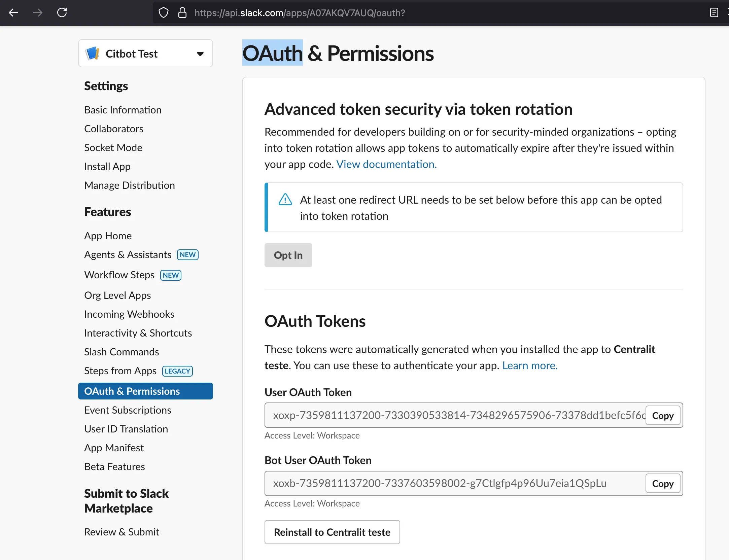Open Interactivity & Shortcuts
729x560 pixels.
[x=138, y=333]
